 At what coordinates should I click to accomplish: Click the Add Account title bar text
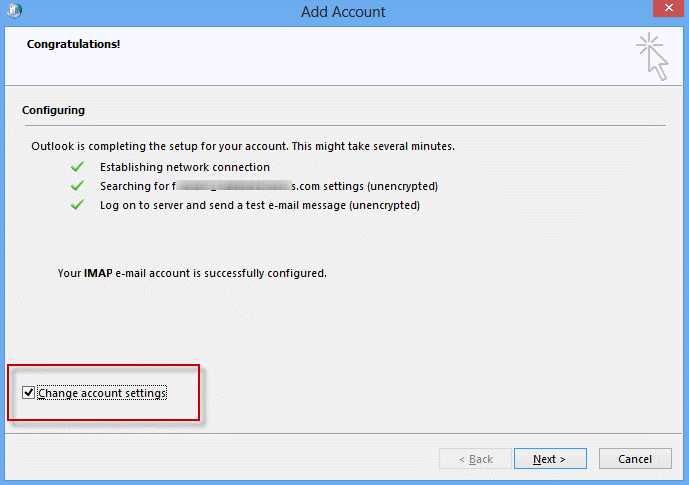[x=343, y=12]
